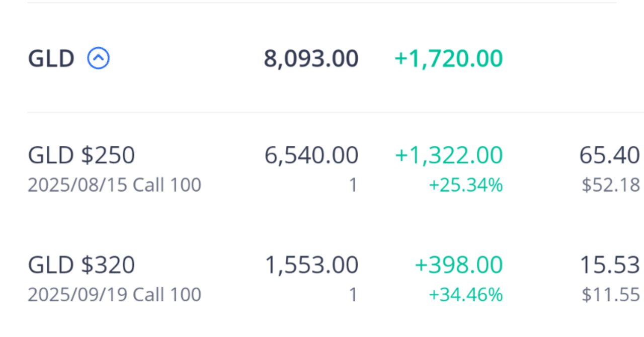Click the $11.55 average cost
Viewport: 644px width, 337px height.
click(610, 295)
